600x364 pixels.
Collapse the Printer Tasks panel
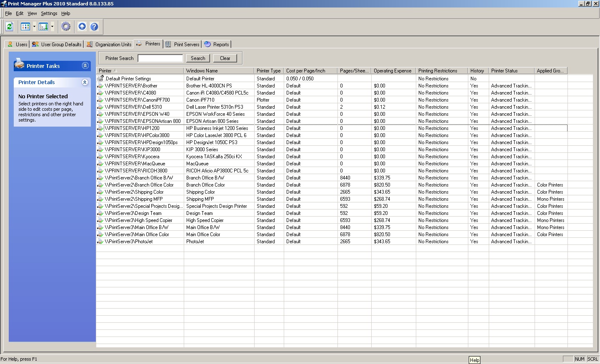point(85,66)
